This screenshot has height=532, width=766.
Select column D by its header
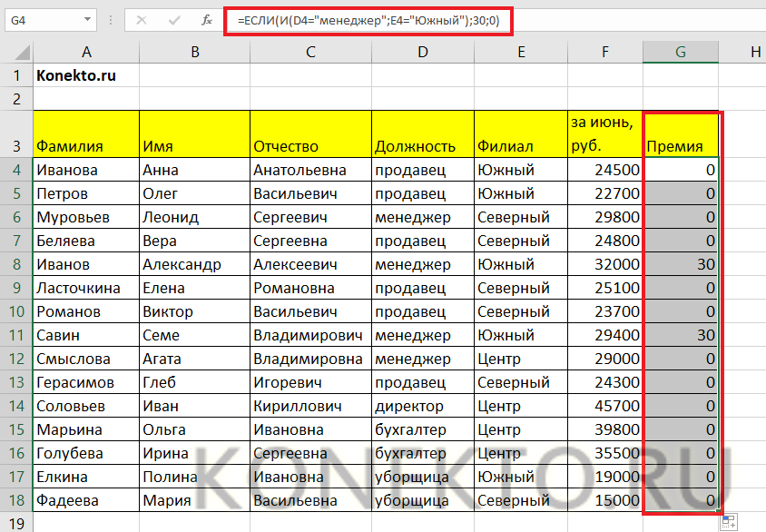point(422,53)
